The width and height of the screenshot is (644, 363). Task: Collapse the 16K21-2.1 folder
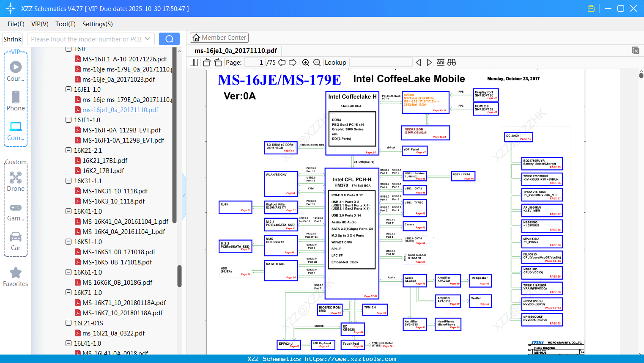(69, 151)
